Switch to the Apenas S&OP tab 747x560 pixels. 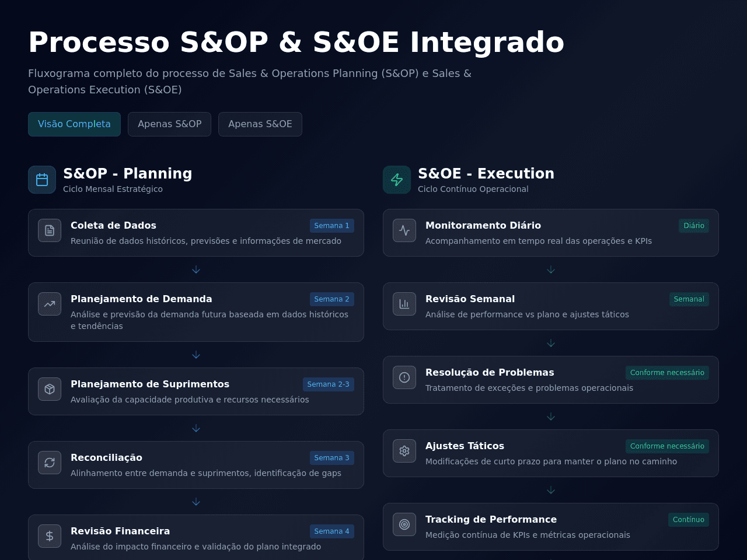pos(169,124)
